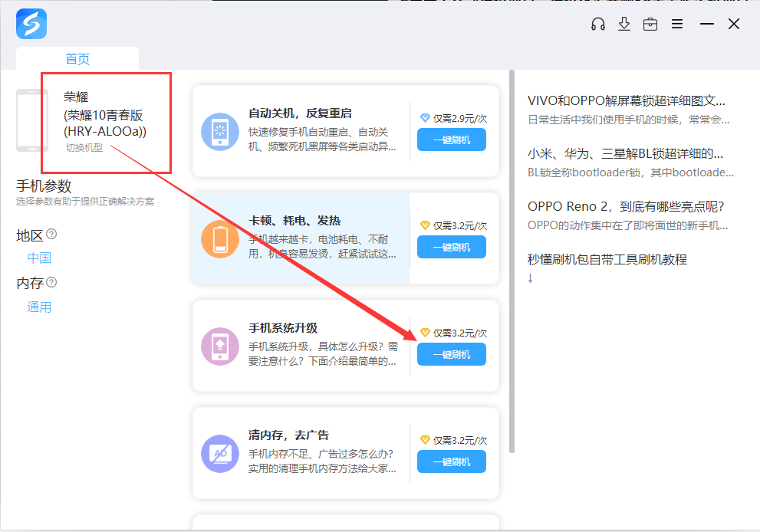Screen dimensions: 760x532
Task: Click description 手机系统升级，具体怎么升级
Action: pyautogui.click(x=324, y=353)
